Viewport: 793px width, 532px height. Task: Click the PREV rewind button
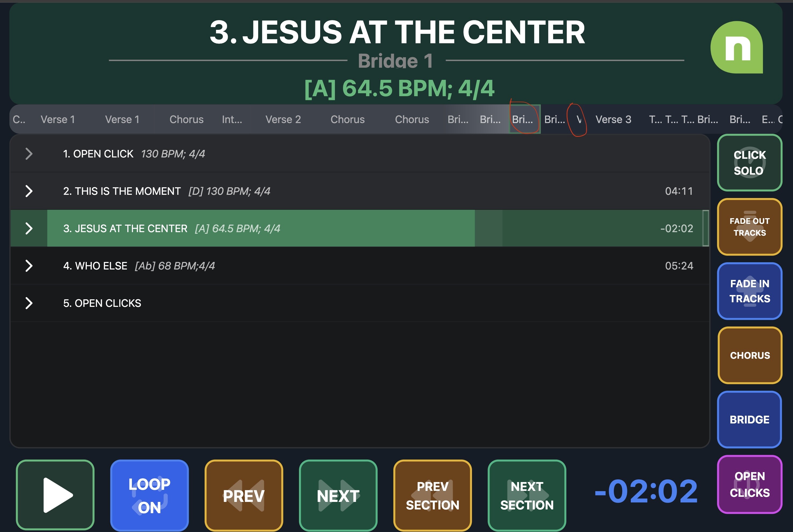[244, 495]
